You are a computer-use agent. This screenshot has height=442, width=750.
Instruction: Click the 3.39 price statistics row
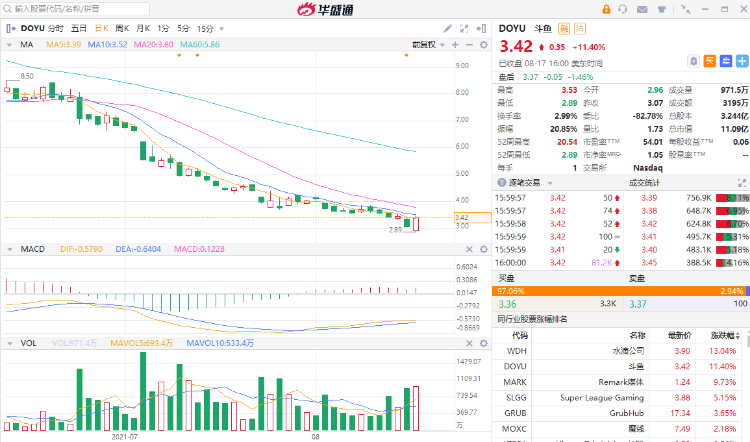(688, 198)
